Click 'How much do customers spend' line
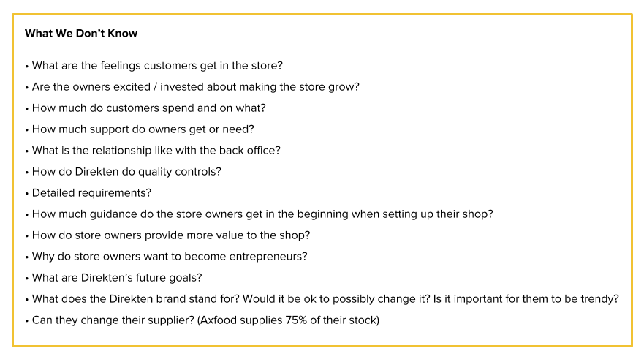The width and height of the screenshot is (644, 362). point(148,108)
